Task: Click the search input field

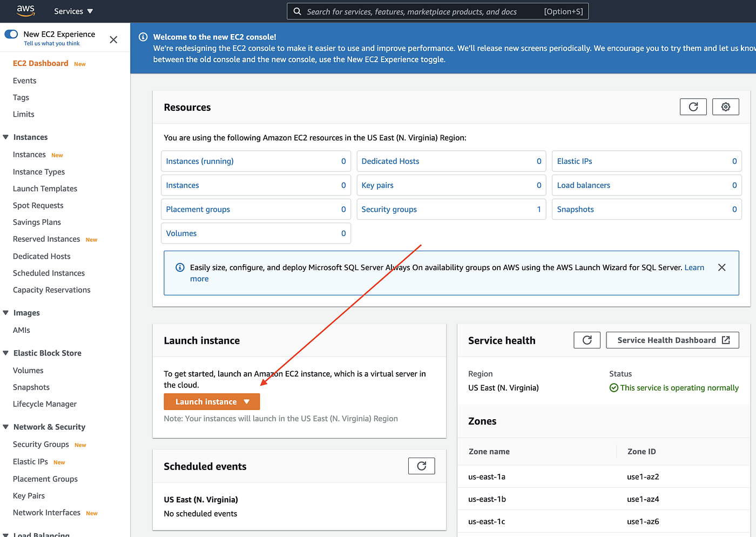Action: click(432, 11)
